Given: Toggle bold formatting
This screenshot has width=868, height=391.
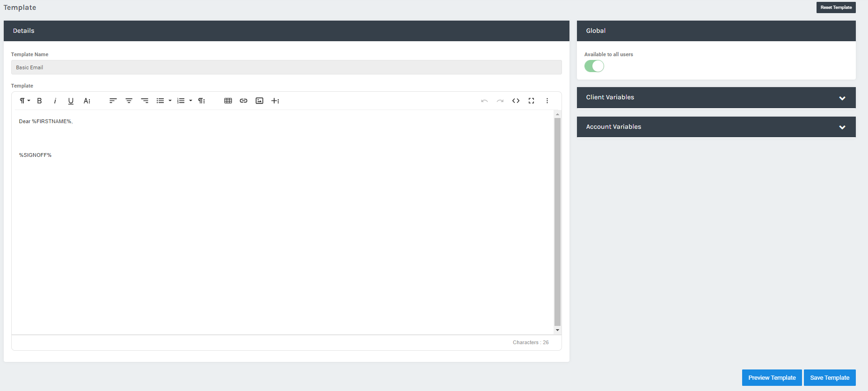Looking at the screenshot, I should coord(40,101).
